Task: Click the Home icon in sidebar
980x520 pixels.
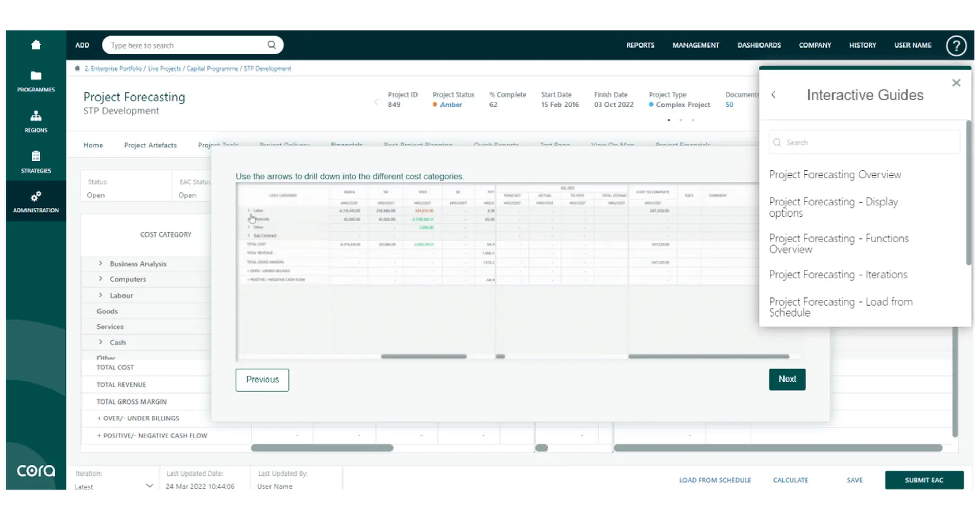Action: [36, 45]
